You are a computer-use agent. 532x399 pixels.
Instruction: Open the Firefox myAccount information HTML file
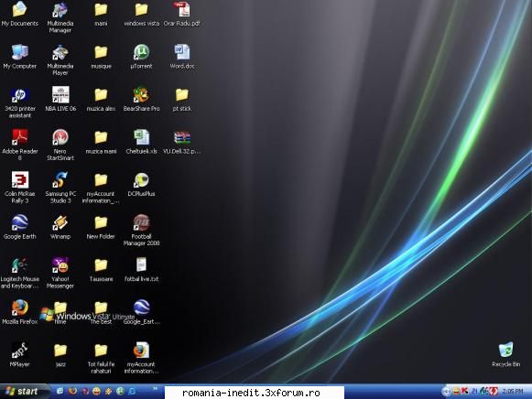(x=141, y=359)
